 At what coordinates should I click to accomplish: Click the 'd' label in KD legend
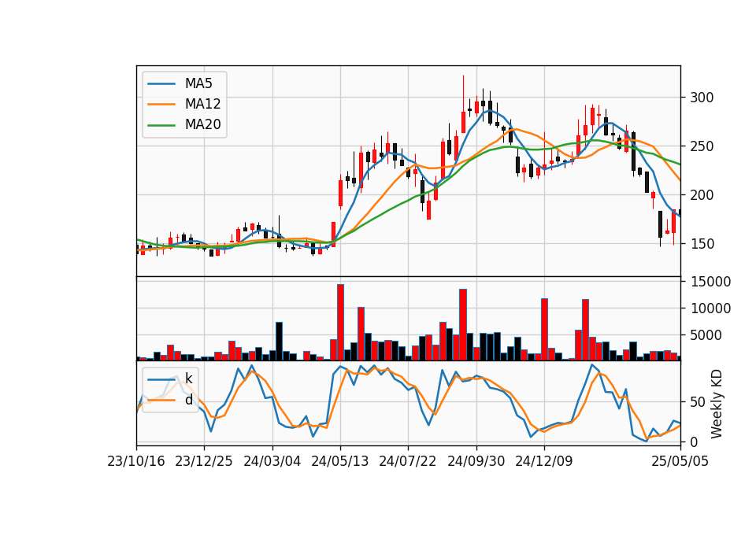(x=188, y=400)
